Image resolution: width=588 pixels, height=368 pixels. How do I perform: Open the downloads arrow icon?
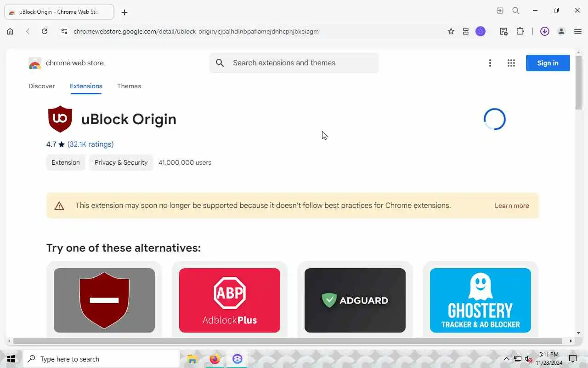click(x=545, y=31)
